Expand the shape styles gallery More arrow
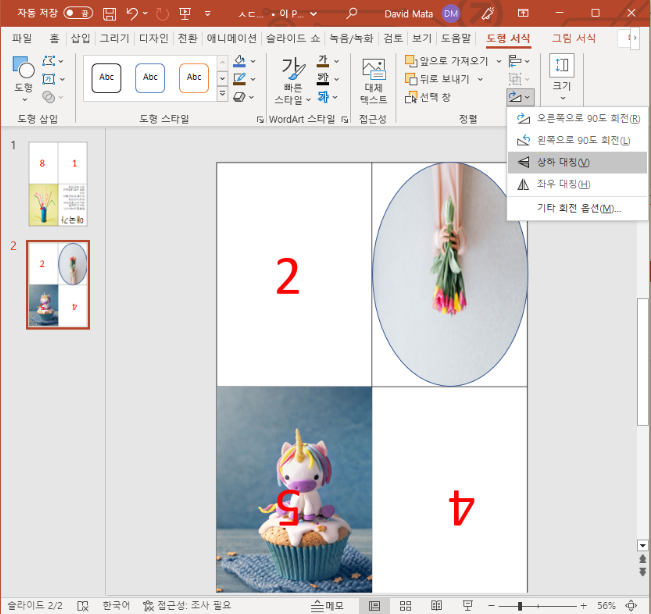 (223, 94)
